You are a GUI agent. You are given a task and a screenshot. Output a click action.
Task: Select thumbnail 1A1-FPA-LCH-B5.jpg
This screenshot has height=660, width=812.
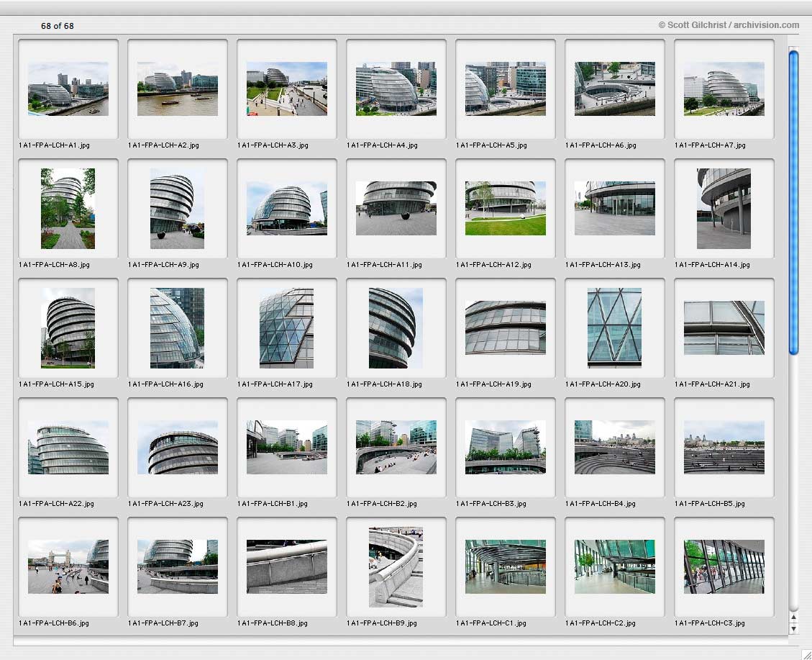(x=724, y=447)
